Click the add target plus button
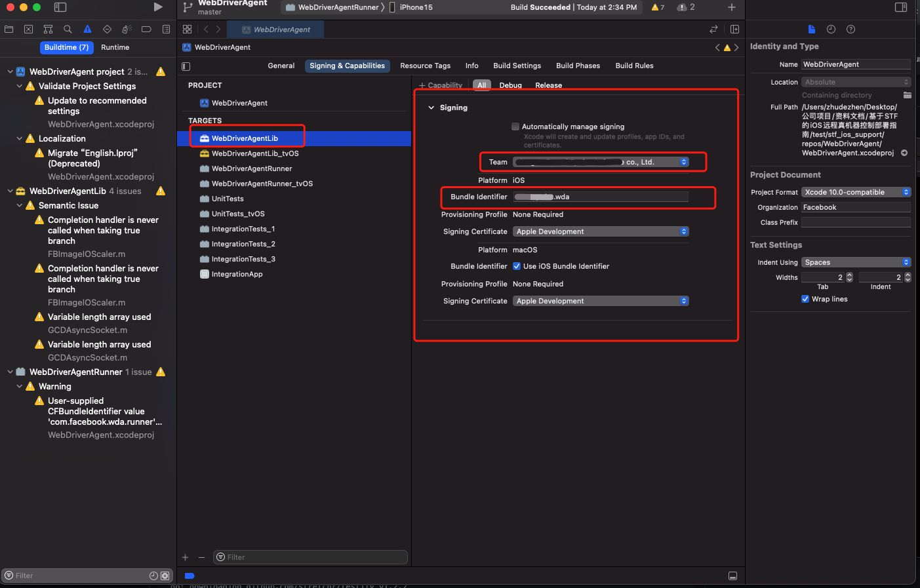 [x=186, y=557]
